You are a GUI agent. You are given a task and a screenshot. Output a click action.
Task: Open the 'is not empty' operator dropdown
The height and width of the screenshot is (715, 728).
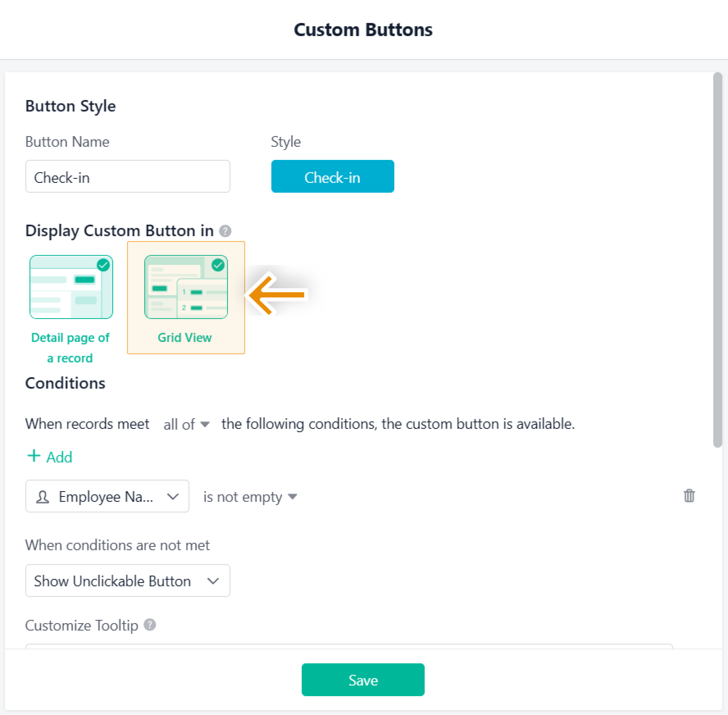click(x=250, y=497)
